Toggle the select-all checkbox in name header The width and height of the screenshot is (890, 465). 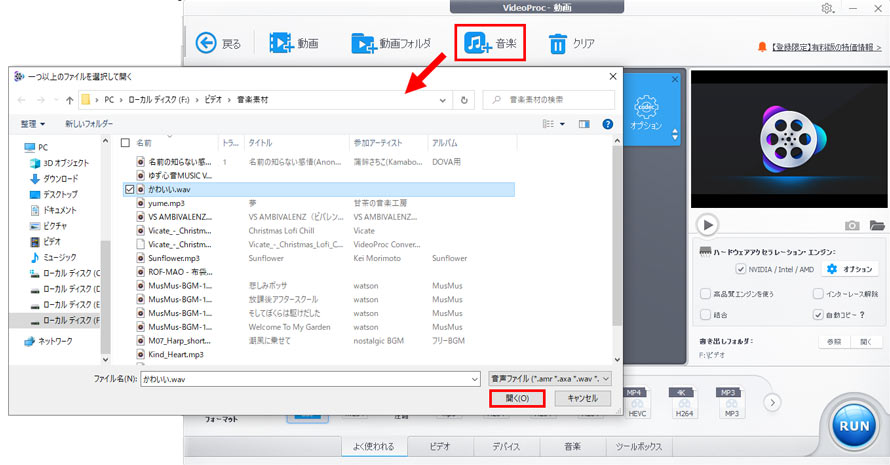pyautogui.click(x=125, y=143)
